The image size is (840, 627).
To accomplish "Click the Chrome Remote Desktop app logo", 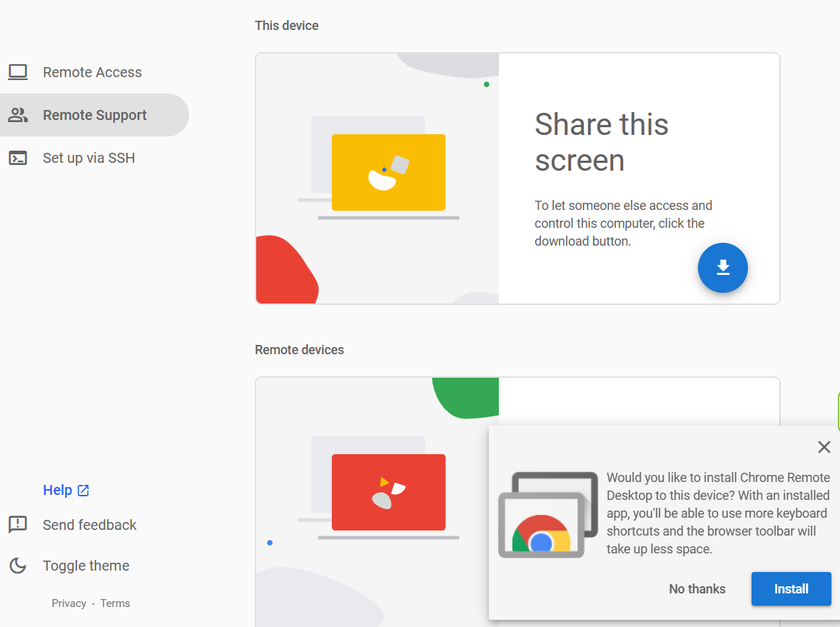I will 548,514.
